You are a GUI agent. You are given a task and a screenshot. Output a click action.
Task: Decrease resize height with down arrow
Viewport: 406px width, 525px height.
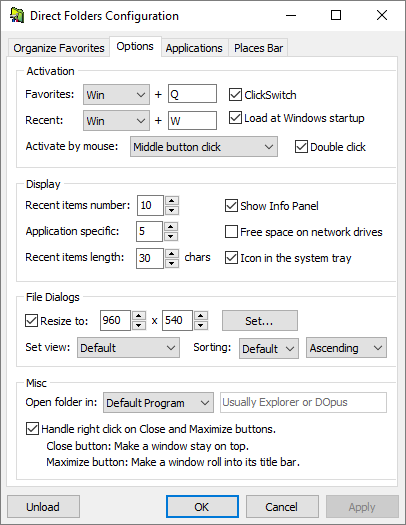pyautogui.click(x=201, y=325)
